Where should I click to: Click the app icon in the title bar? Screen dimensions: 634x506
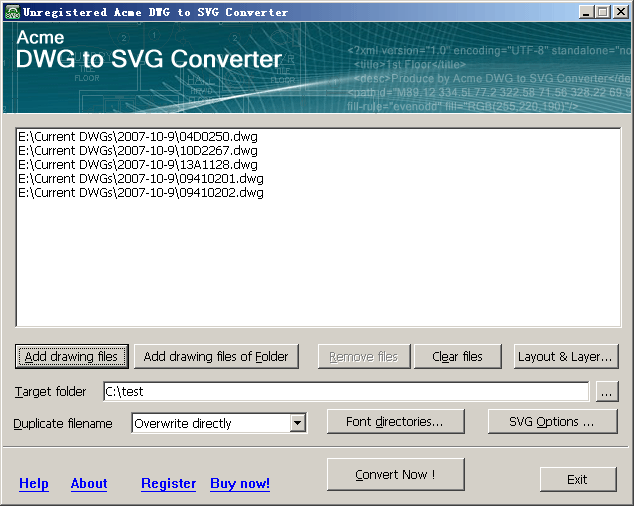12,12
